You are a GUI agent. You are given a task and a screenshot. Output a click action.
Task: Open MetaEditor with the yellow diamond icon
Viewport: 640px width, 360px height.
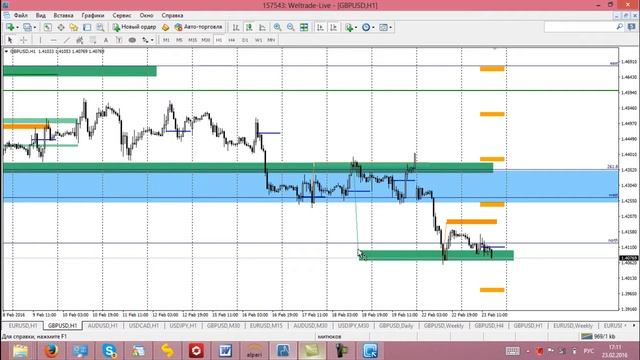tap(165, 27)
